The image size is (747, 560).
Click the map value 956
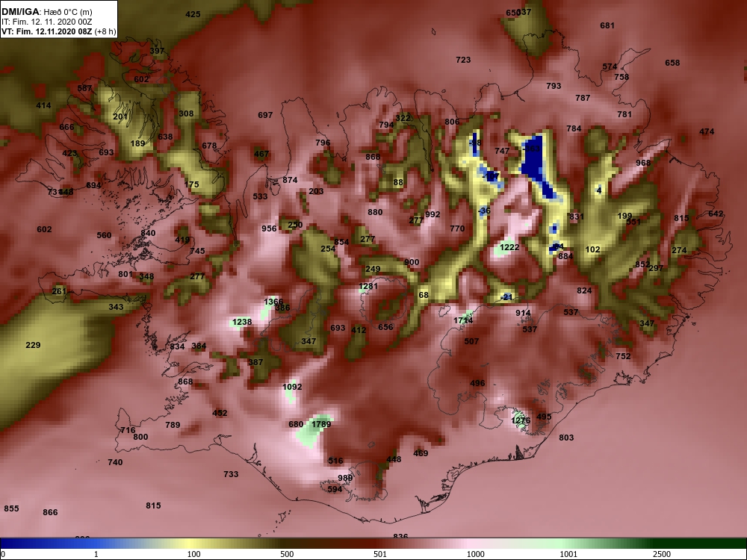pyautogui.click(x=269, y=228)
